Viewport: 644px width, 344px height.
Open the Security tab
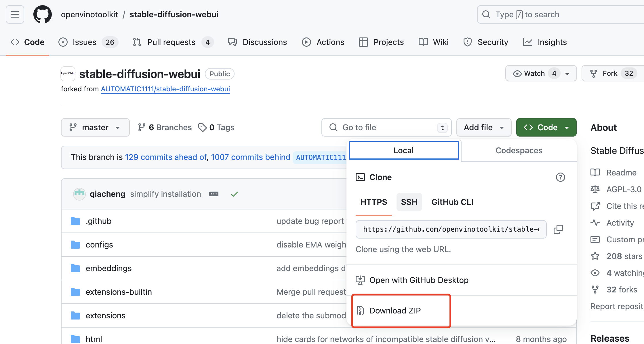tap(486, 42)
